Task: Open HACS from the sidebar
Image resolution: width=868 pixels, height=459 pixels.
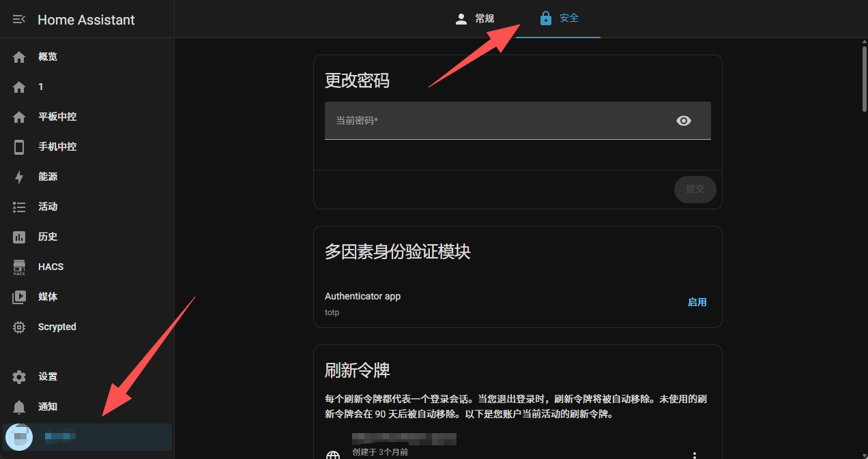Action: 87,267
